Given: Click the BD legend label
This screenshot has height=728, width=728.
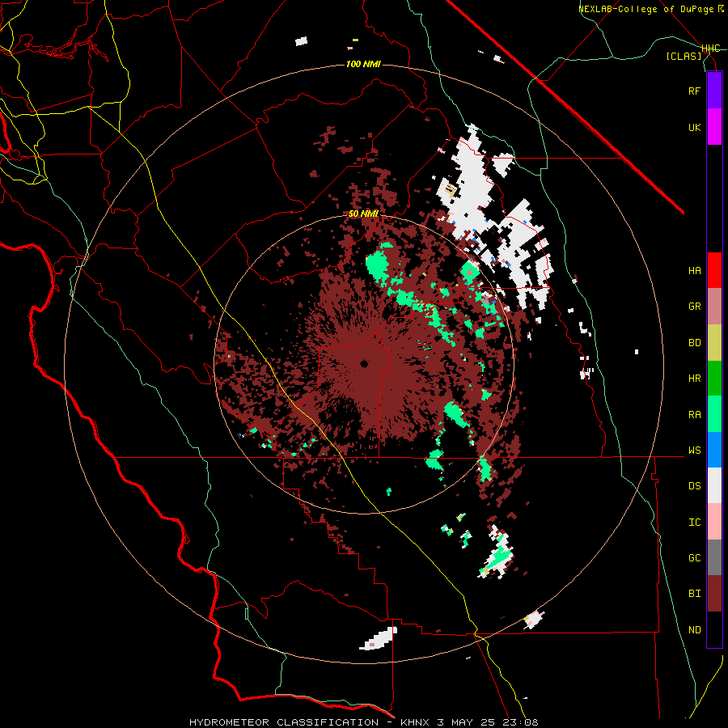Looking at the screenshot, I should 694,343.
